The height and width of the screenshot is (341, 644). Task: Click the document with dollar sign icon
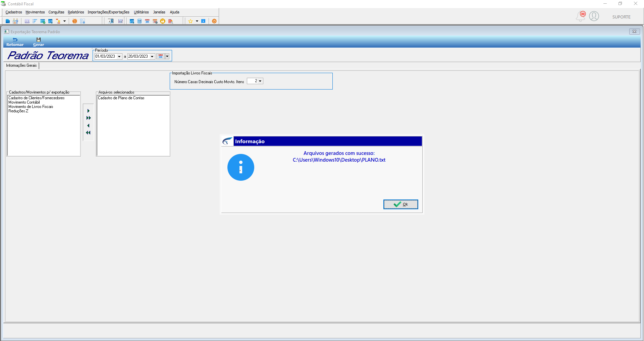[111, 21]
